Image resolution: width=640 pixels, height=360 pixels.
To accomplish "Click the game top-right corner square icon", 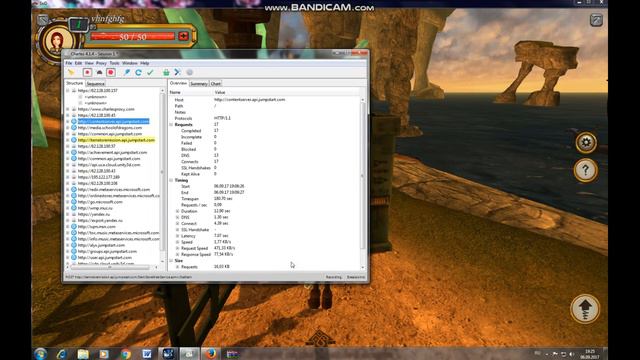I will pos(596,20).
